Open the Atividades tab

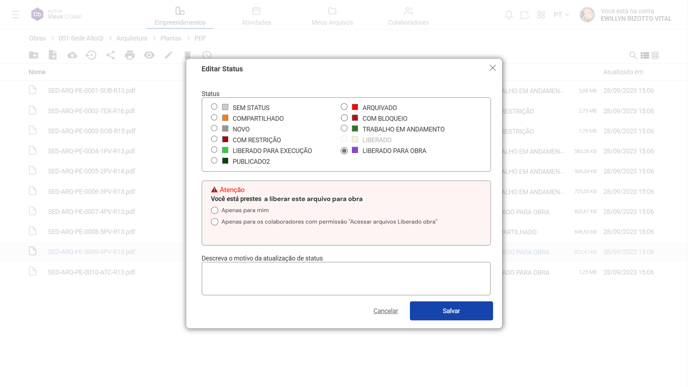click(x=256, y=16)
